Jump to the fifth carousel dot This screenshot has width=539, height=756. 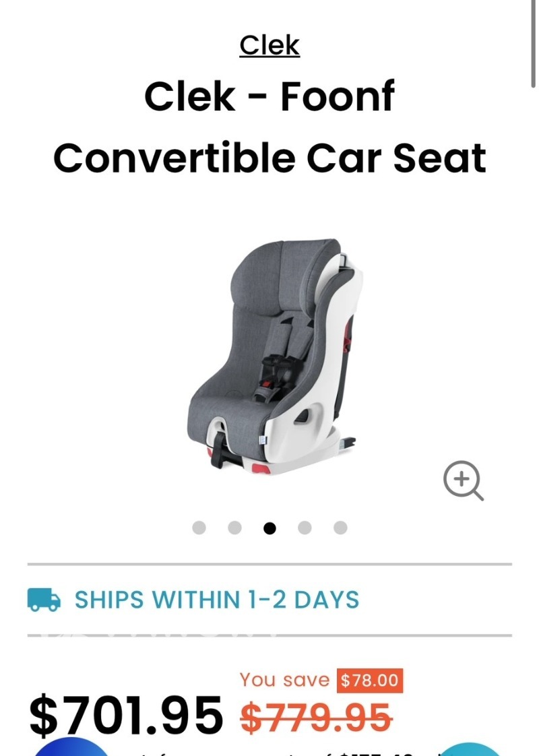point(340,528)
